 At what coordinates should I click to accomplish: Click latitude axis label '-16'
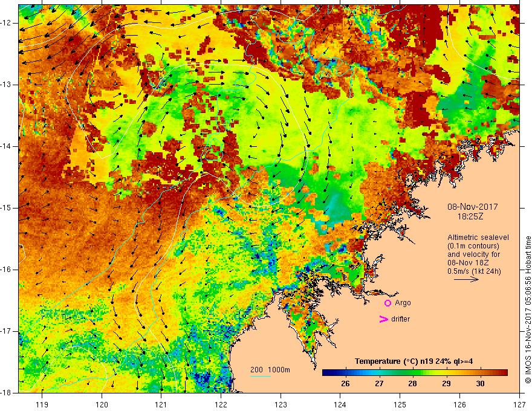[x=6, y=270]
